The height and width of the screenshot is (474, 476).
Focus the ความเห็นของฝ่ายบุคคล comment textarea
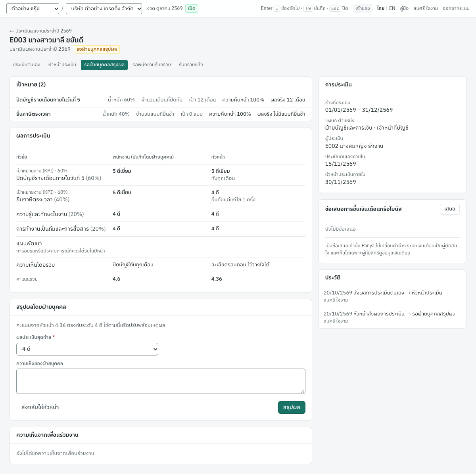[x=161, y=381]
